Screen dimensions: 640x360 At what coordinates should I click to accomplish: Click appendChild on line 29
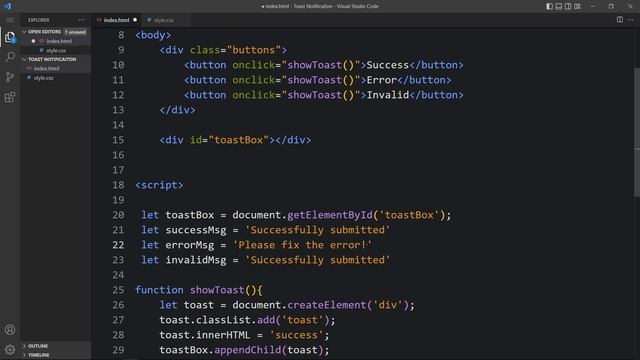(247, 350)
